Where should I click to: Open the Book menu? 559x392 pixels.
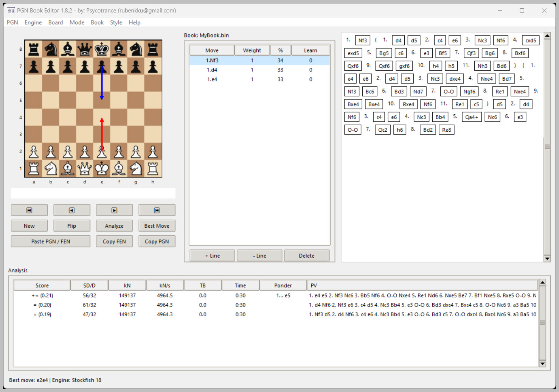[x=97, y=22]
